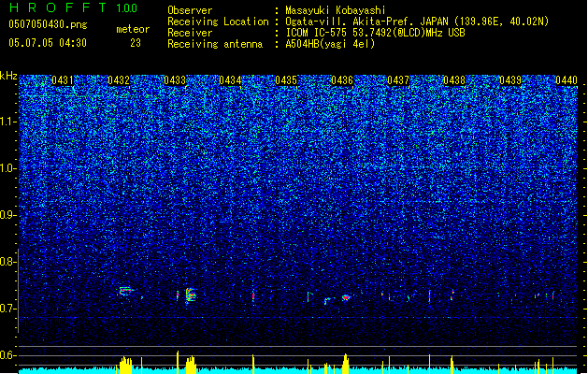Click the 1.1 frequency axis label
588x374 pixels.
(8, 122)
